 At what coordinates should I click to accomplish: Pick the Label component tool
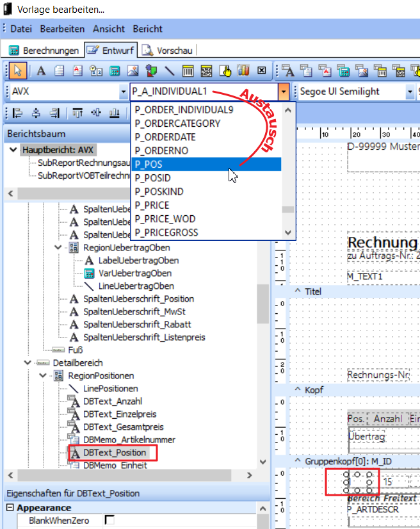tap(41, 71)
